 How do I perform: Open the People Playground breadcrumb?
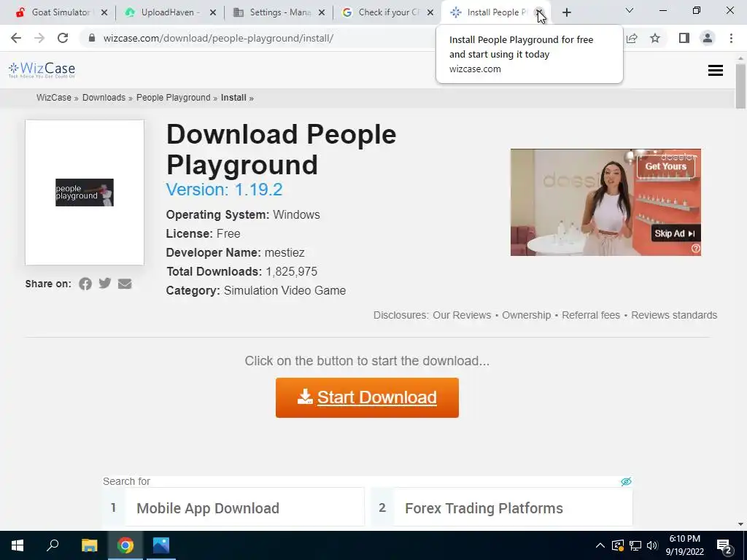(174, 98)
